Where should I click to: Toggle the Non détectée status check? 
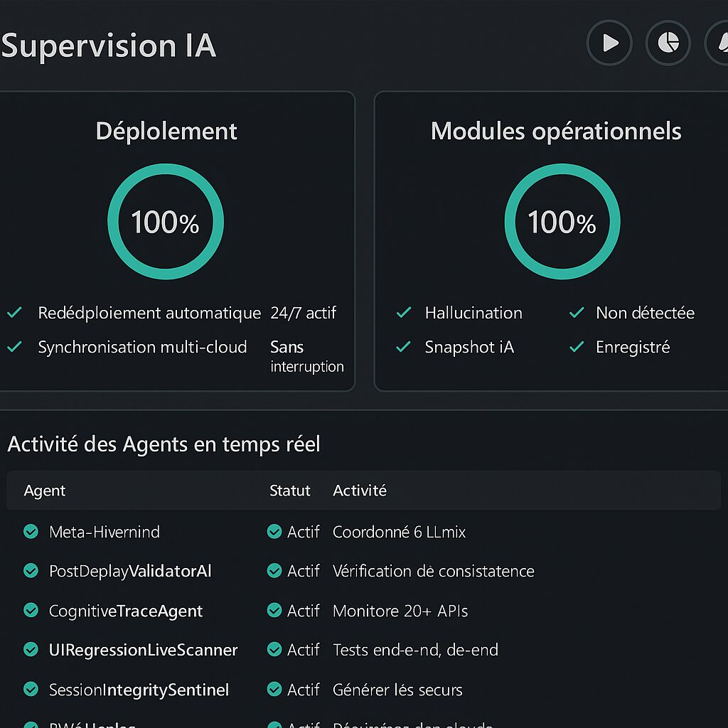[577, 313]
